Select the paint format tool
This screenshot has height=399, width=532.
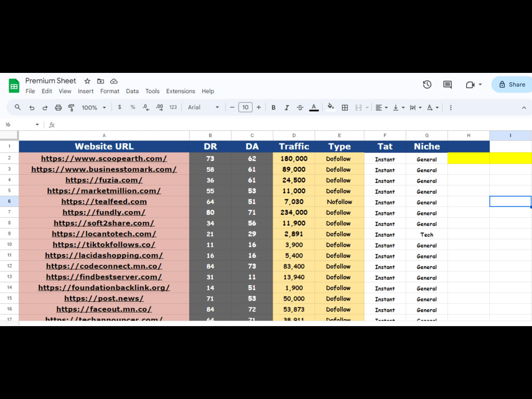[x=71, y=107]
